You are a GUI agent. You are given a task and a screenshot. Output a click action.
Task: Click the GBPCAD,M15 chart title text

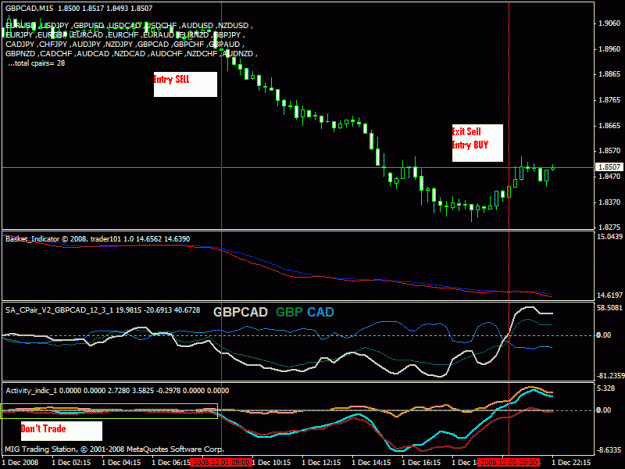(x=79, y=8)
